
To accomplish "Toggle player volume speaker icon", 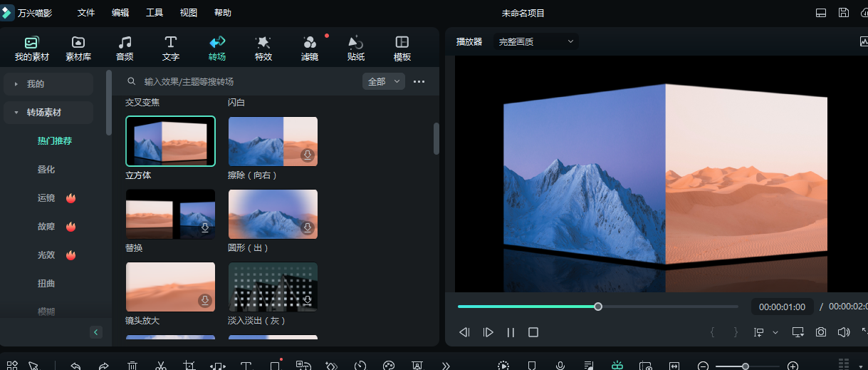I will point(844,332).
